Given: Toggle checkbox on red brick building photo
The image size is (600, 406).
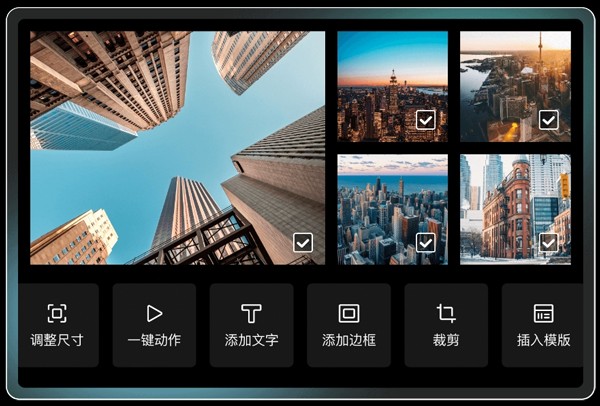Looking at the screenshot, I should 548,242.
